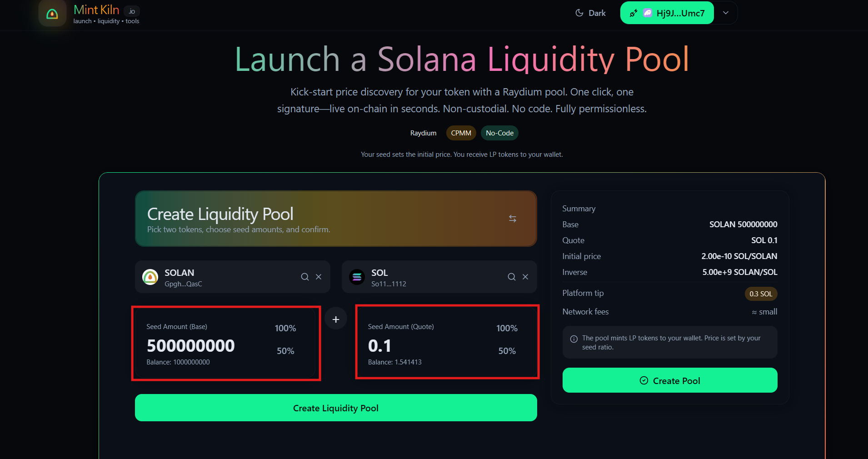
Task: Open the token search for SOLAN
Action: click(304, 276)
